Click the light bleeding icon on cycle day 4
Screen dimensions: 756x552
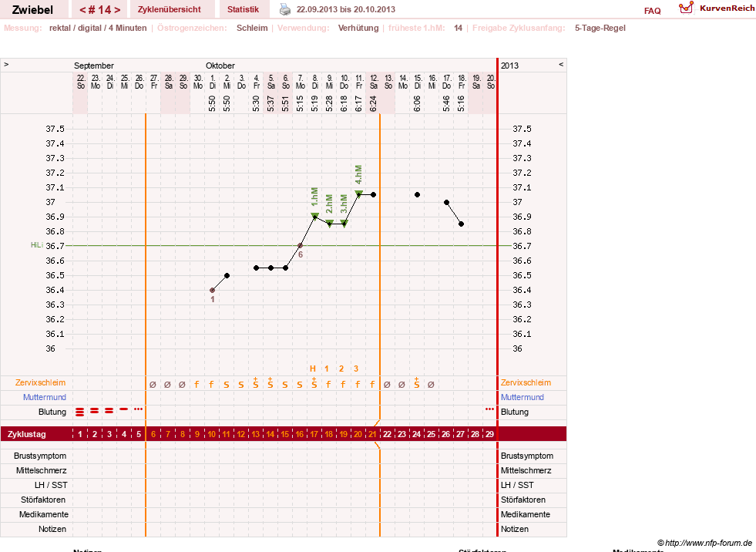(x=124, y=409)
